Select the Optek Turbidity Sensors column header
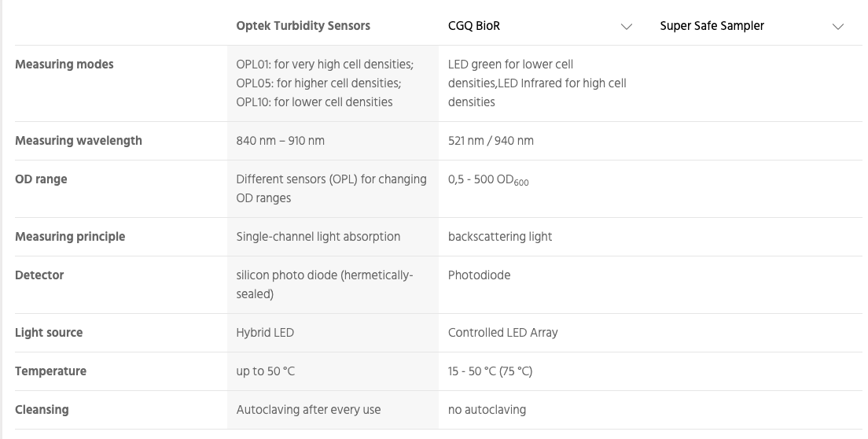Image resolution: width=868 pixels, height=439 pixels. (303, 26)
